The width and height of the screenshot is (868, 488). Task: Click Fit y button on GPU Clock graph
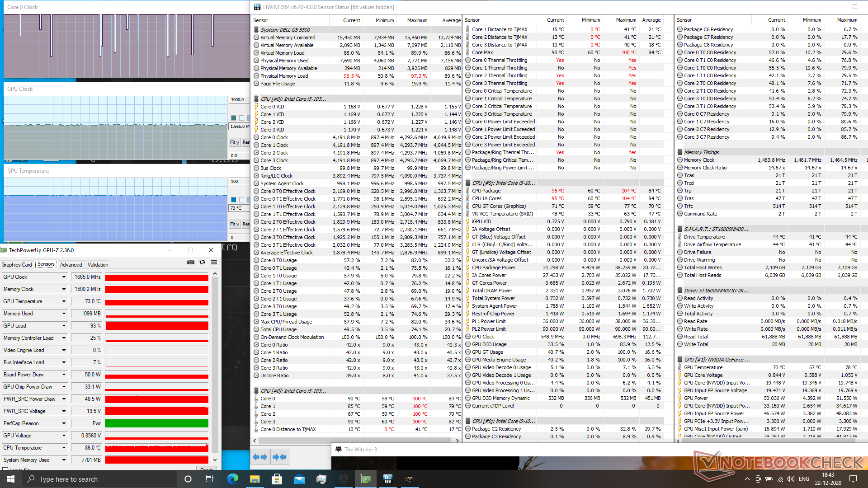[234, 142]
